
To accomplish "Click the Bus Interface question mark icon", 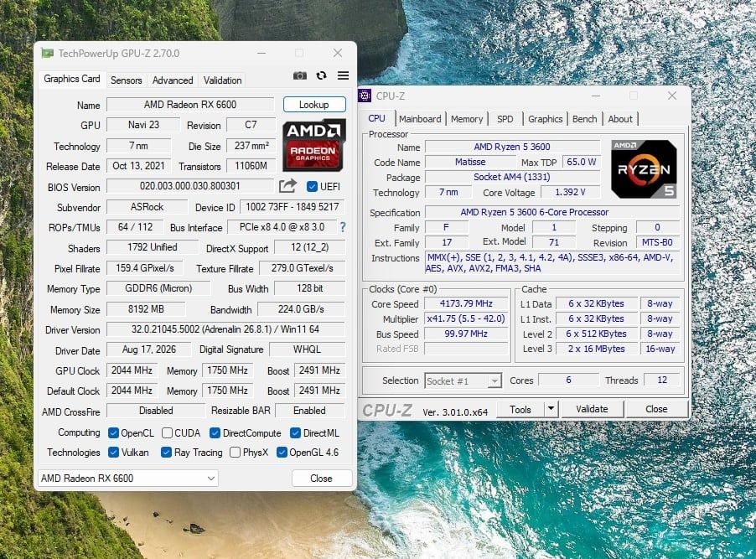I will 342,227.
